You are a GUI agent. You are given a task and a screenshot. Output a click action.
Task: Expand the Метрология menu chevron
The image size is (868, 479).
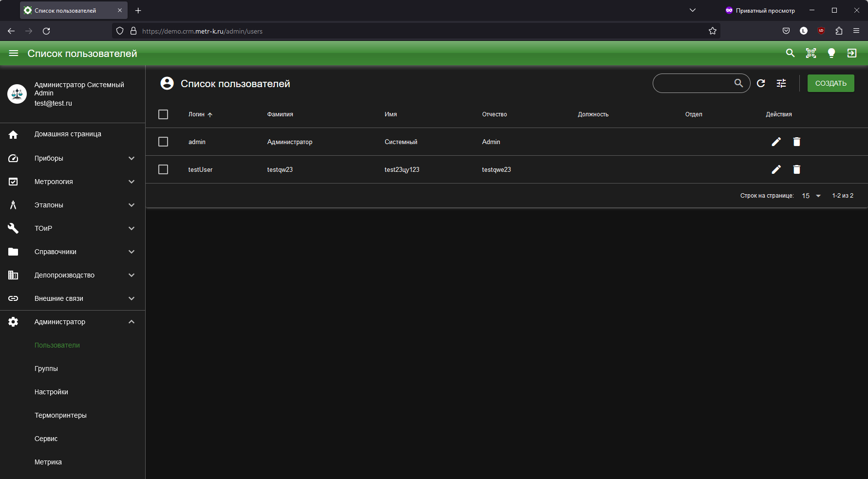click(132, 182)
